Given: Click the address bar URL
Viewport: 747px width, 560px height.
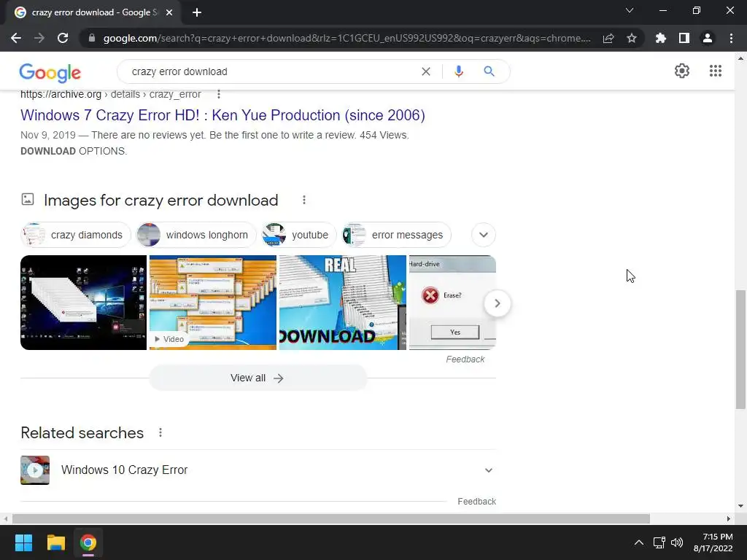Looking at the screenshot, I should pos(347,38).
